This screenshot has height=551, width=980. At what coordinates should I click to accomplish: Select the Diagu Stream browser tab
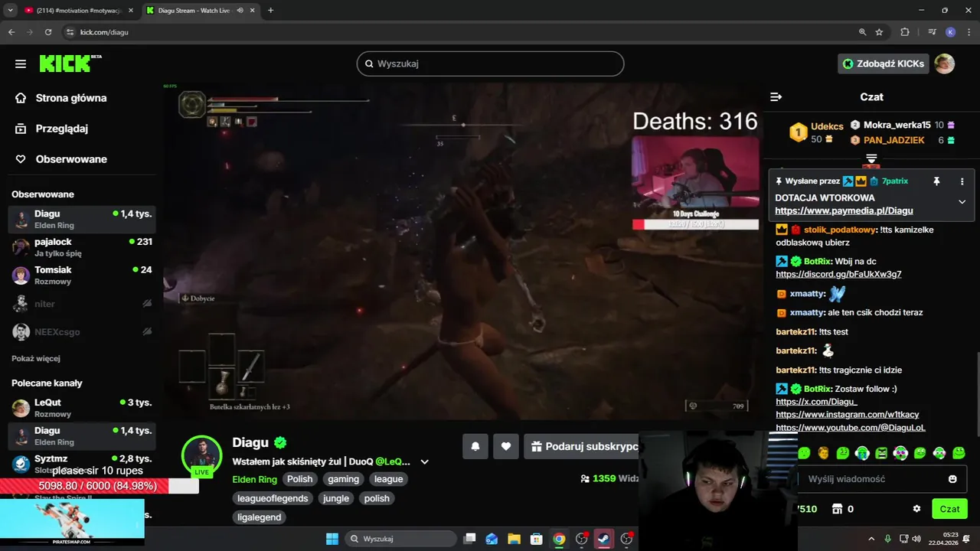[x=195, y=11]
